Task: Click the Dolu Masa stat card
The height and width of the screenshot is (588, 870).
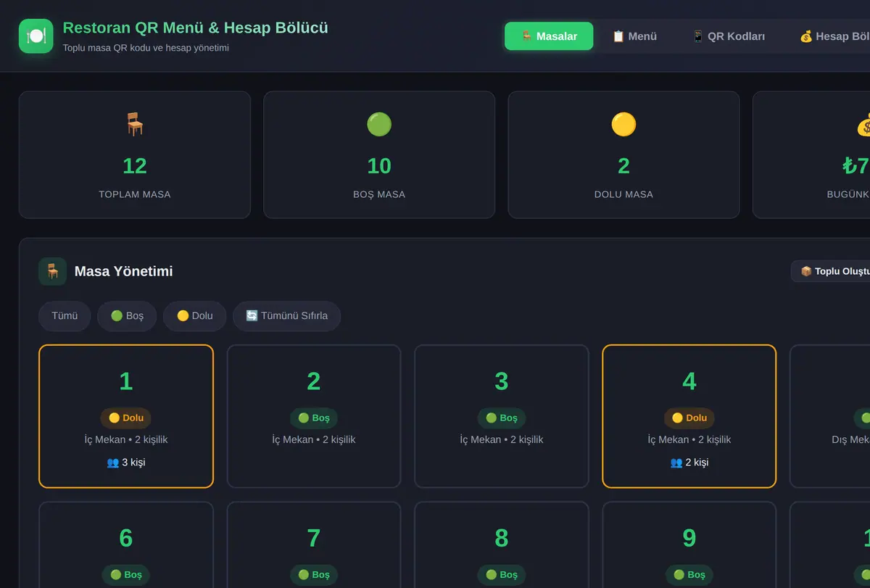Action: click(623, 154)
